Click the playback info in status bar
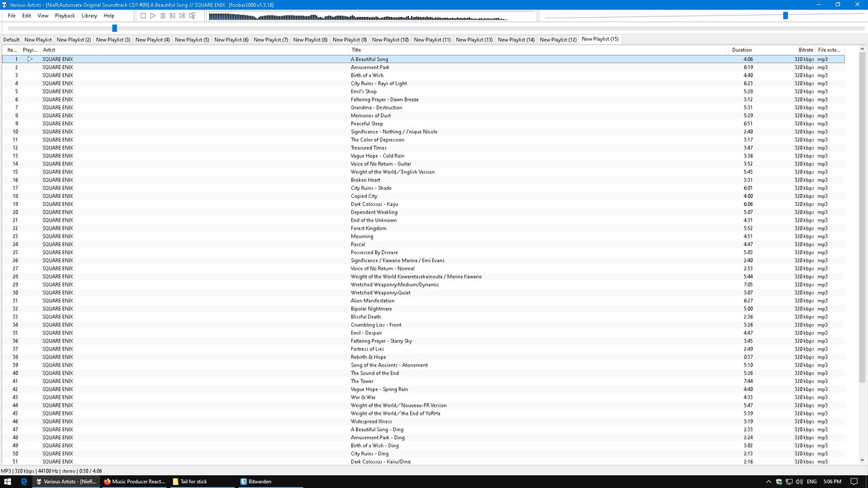Screen dimensions: 868x488 50,471
